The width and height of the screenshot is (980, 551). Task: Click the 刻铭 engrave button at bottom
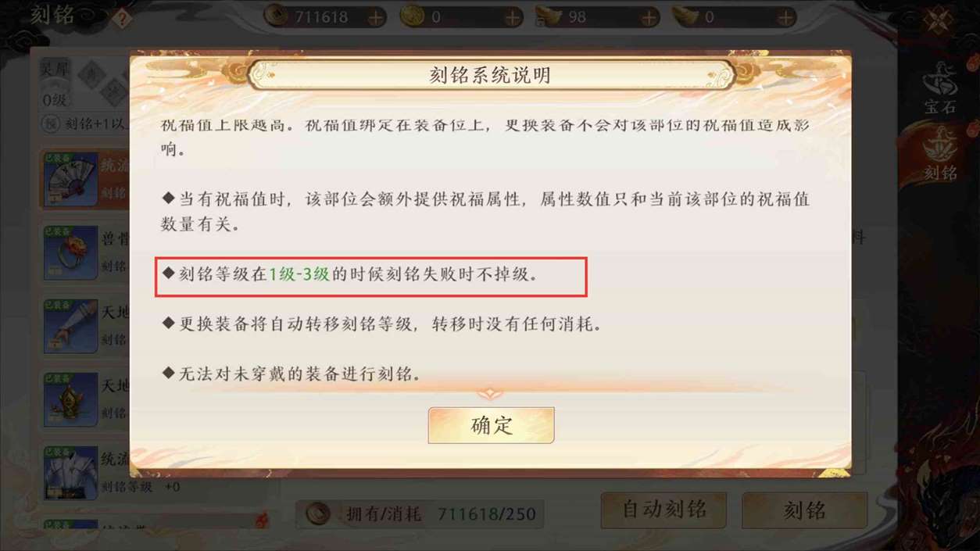point(804,510)
